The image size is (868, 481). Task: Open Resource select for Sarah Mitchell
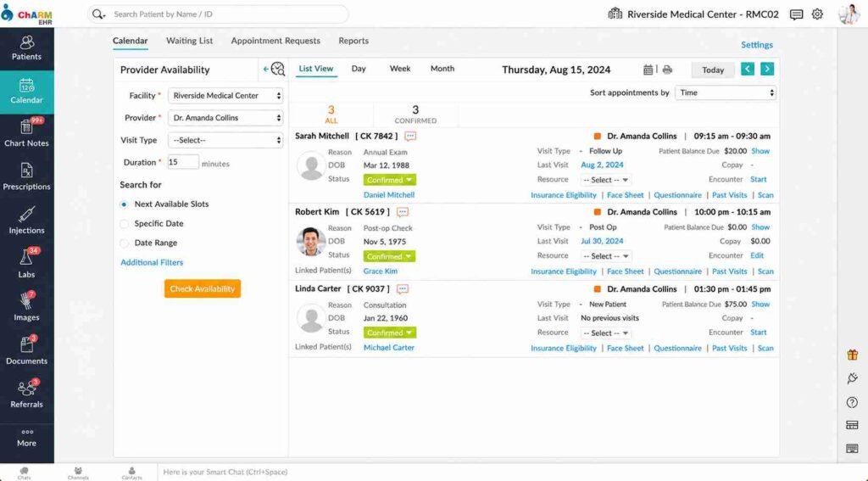605,180
